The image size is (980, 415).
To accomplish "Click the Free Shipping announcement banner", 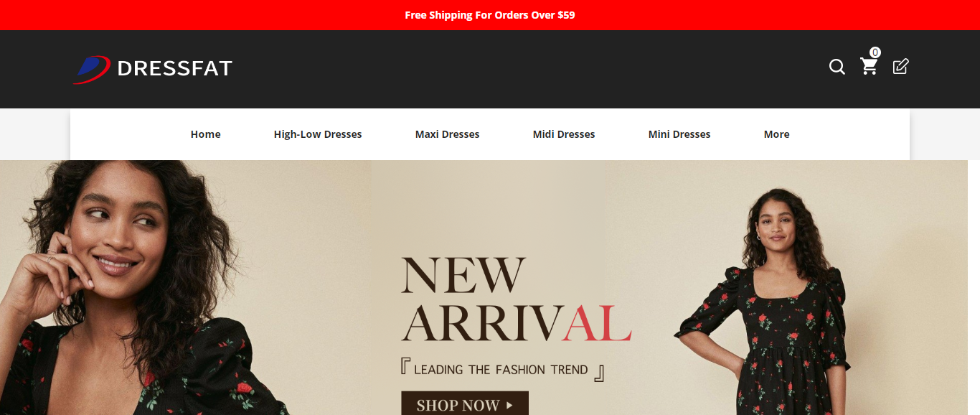I will (490, 15).
